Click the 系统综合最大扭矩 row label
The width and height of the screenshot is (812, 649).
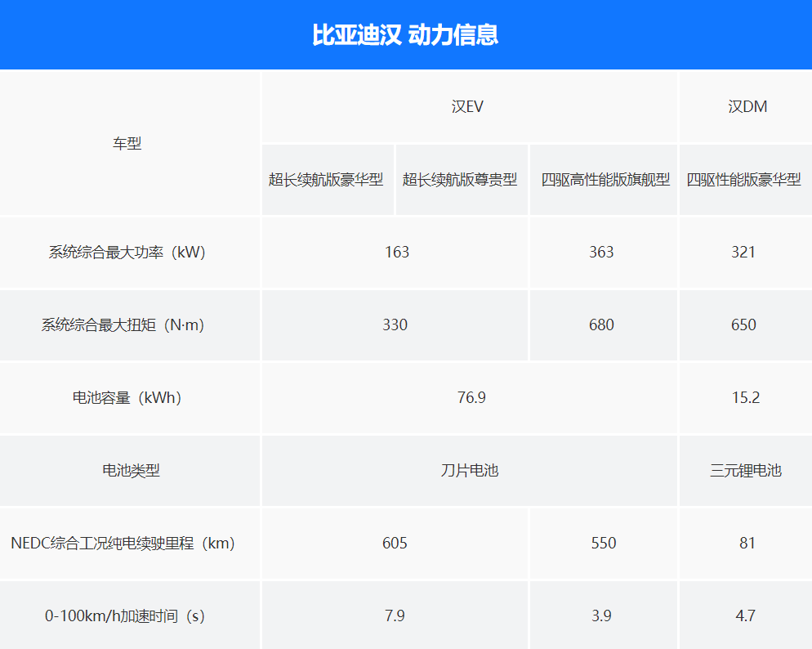pyautogui.click(x=130, y=325)
